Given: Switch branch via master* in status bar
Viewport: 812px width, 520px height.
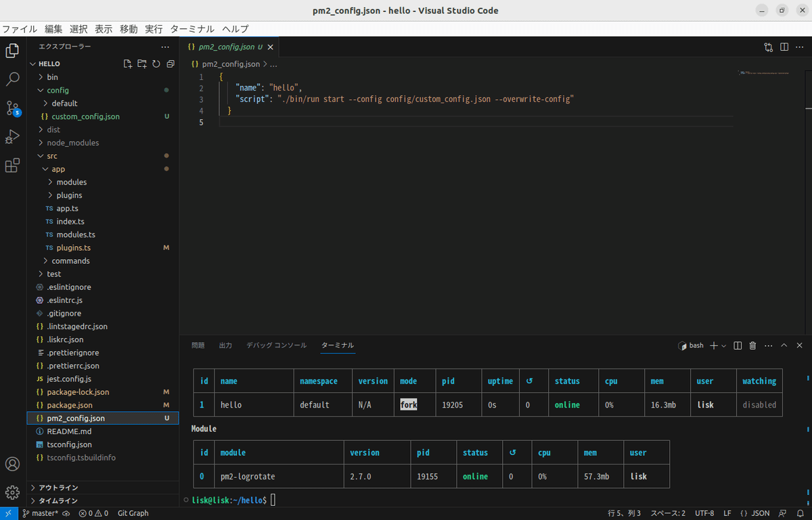Looking at the screenshot, I should pyautogui.click(x=40, y=513).
